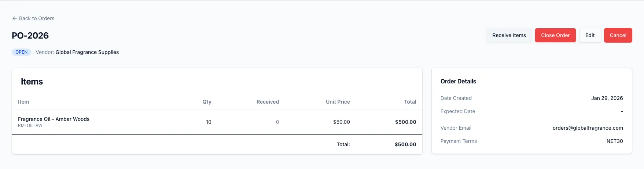Click vendor email orders@globalfragrance.com
The width and height of the screenshot is (644, 169).
click(588, 128)
